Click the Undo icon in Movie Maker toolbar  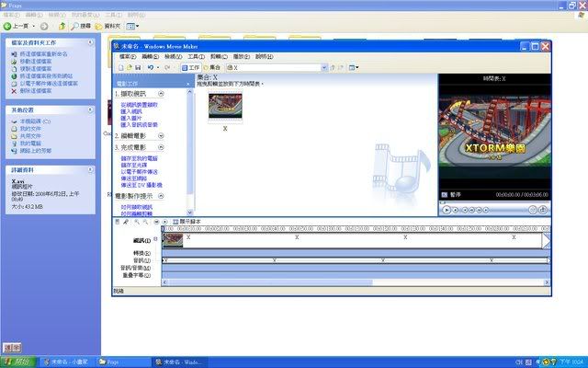tap(151, 67)
